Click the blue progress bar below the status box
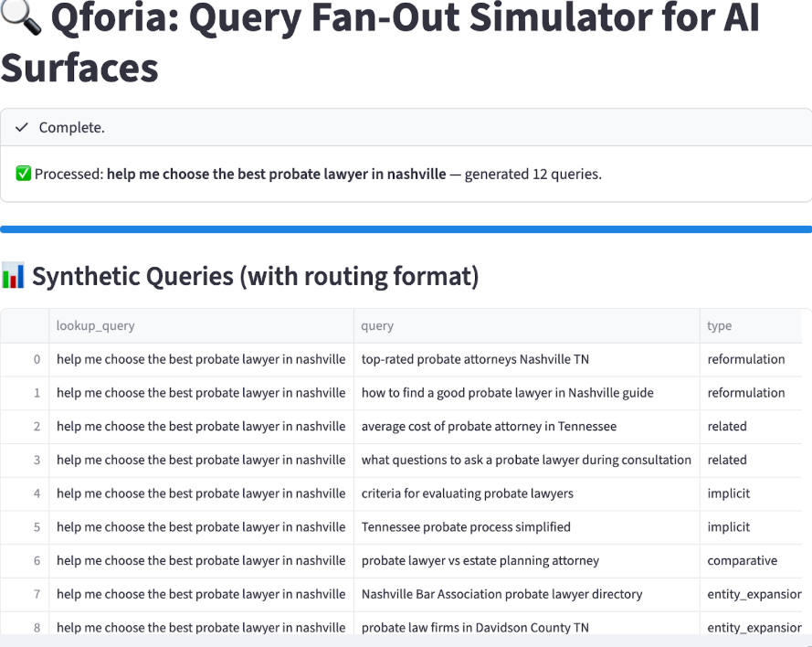The image size is (812, 647). tap(406, 228)
